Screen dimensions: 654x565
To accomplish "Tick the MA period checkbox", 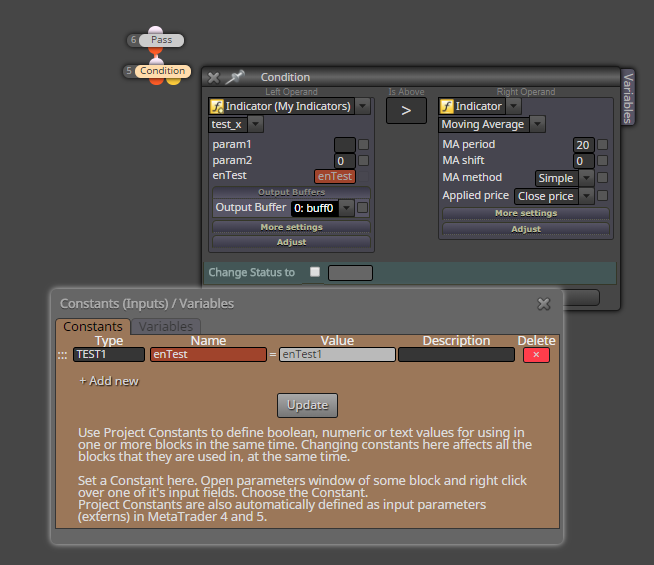I will (x=602, y=145).
